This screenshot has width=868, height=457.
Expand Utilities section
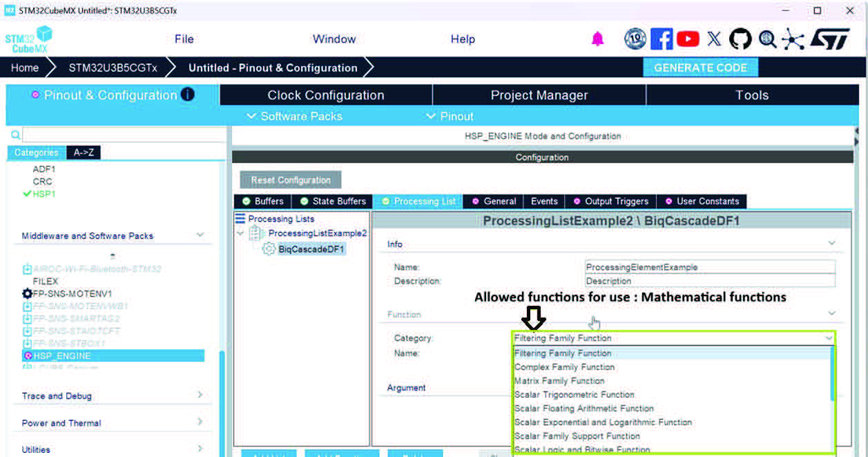tap(200, 449)
